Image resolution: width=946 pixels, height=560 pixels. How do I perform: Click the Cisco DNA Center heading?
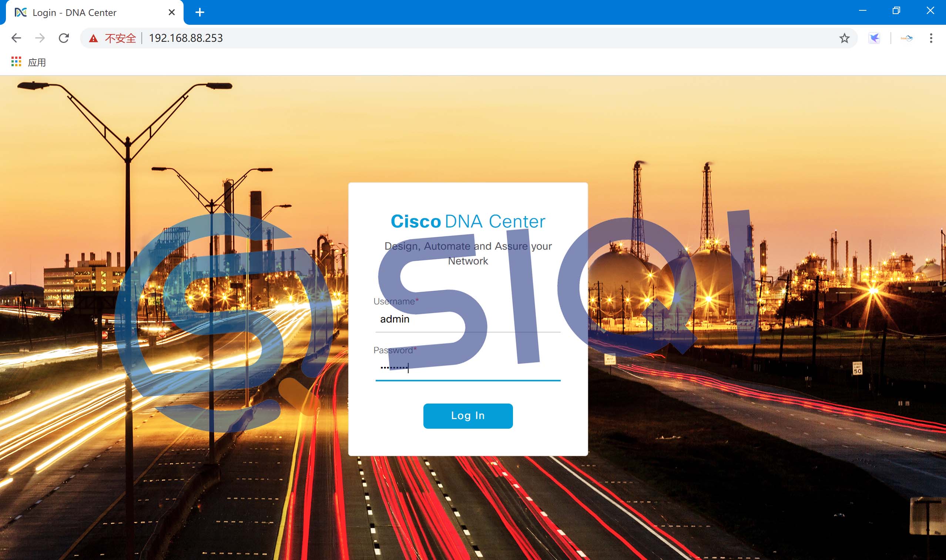(468, 222)
